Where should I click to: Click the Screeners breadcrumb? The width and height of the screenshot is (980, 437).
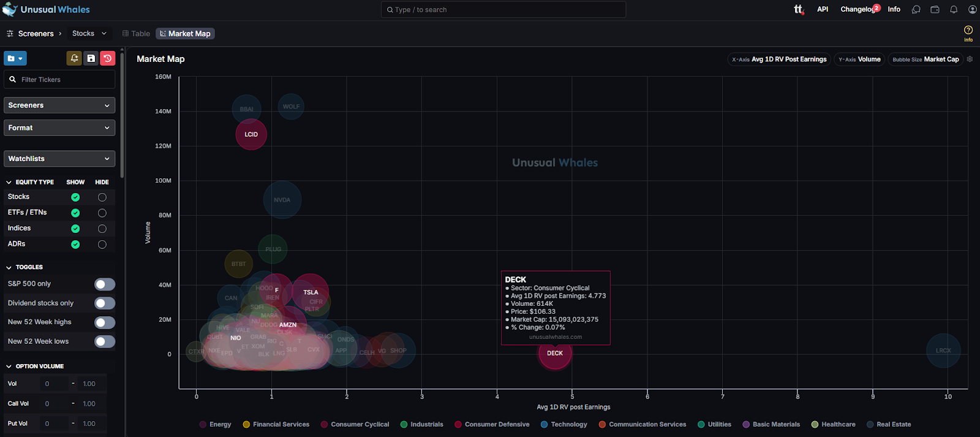[x=36, y=34]
